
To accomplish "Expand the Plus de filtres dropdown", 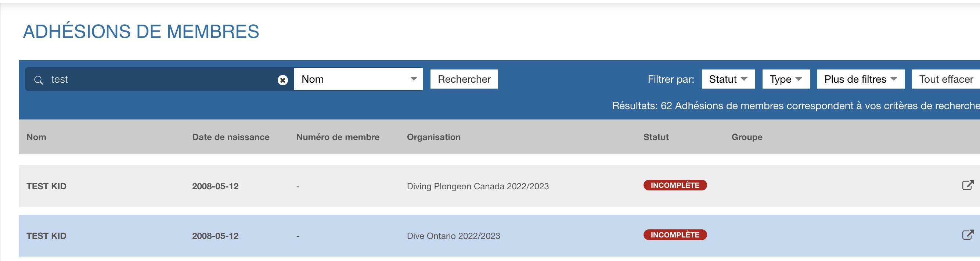I will [860, 79].
